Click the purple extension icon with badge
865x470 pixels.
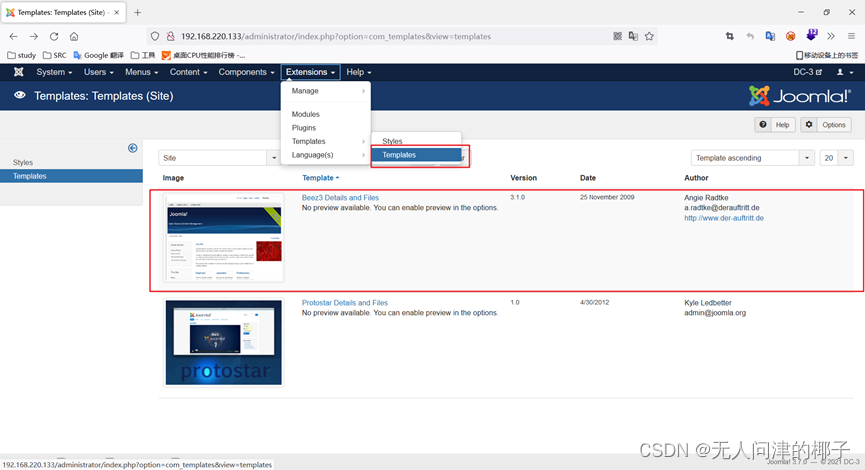[811, 36]
